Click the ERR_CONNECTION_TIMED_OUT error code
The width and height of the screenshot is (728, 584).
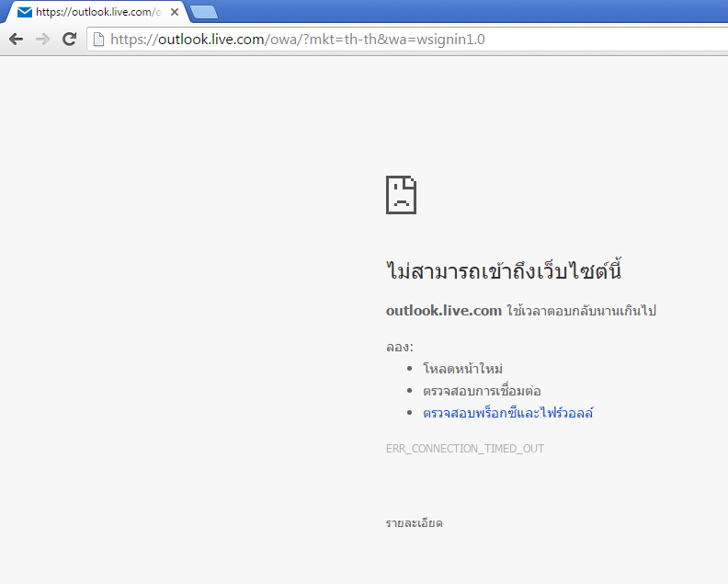pyautogui.click(x=465, y=448)
